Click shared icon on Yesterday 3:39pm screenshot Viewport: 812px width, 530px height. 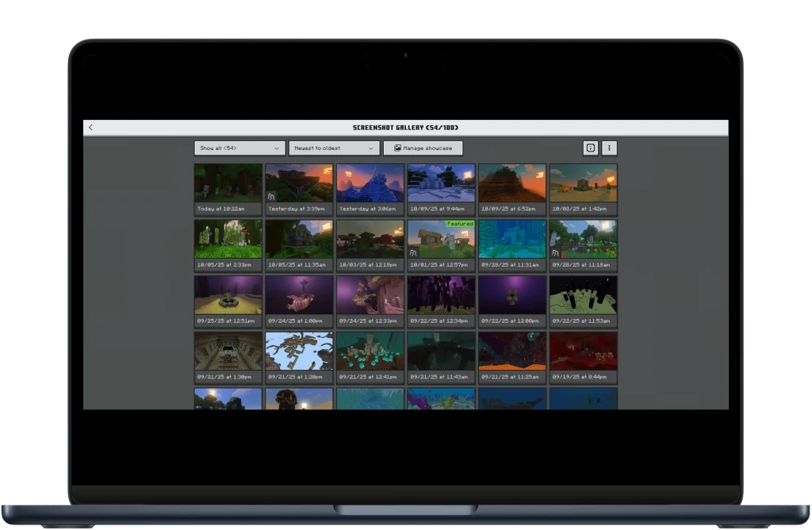271,197
